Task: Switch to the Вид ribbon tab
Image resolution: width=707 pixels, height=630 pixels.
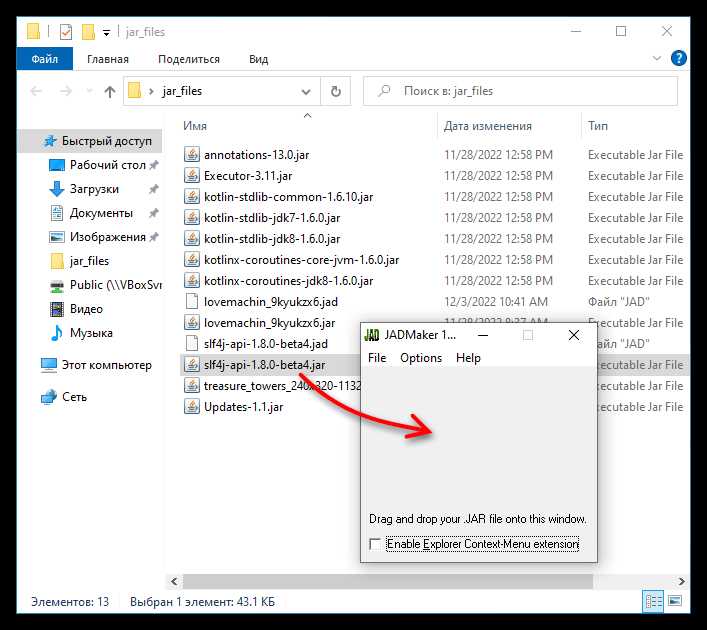Action: coord(258,59)
